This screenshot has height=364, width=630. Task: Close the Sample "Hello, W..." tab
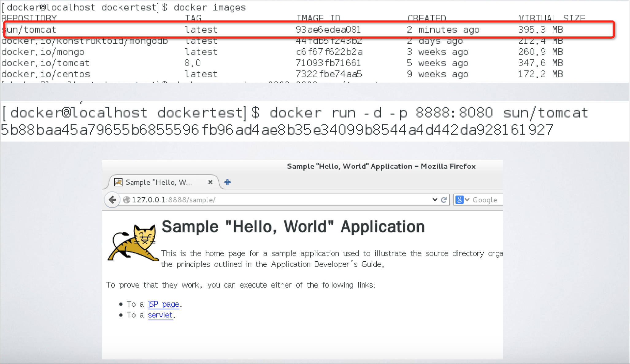[x=210, y=182]
